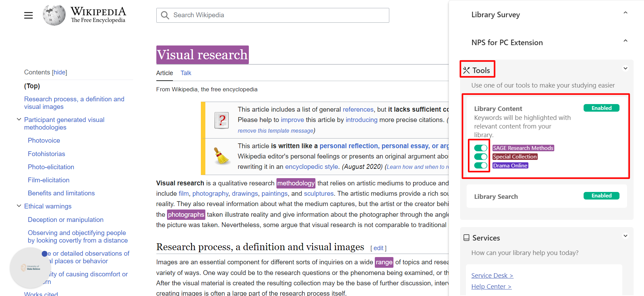Hide the Contents sidebar

pos(59,72)
